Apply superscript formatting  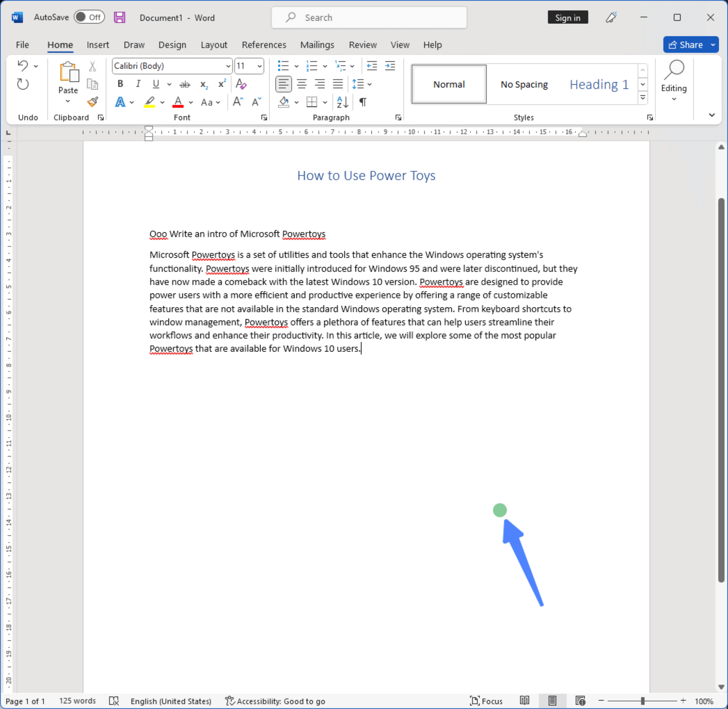222,84
